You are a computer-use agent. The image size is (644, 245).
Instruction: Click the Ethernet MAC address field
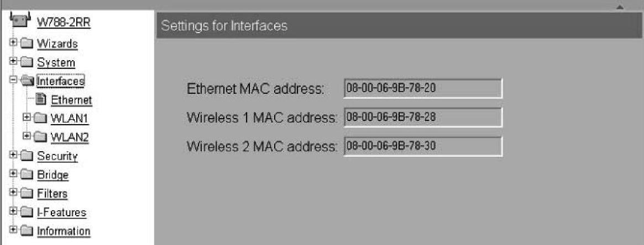pos(422,88)
